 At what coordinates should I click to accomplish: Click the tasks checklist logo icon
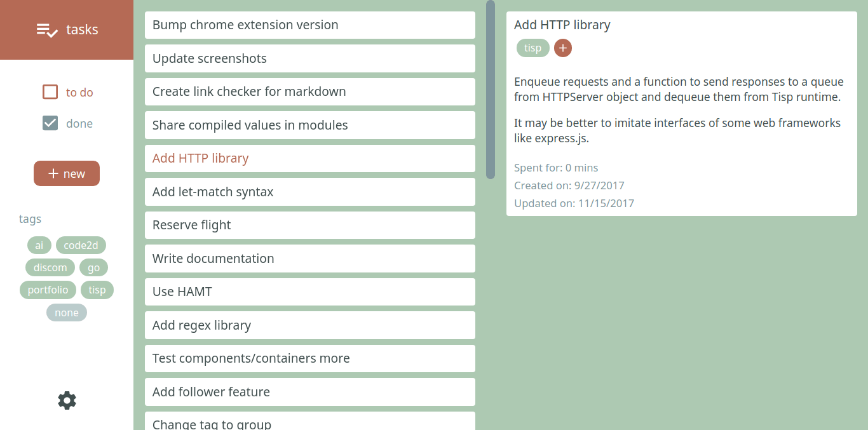click(x=48, y=30)
